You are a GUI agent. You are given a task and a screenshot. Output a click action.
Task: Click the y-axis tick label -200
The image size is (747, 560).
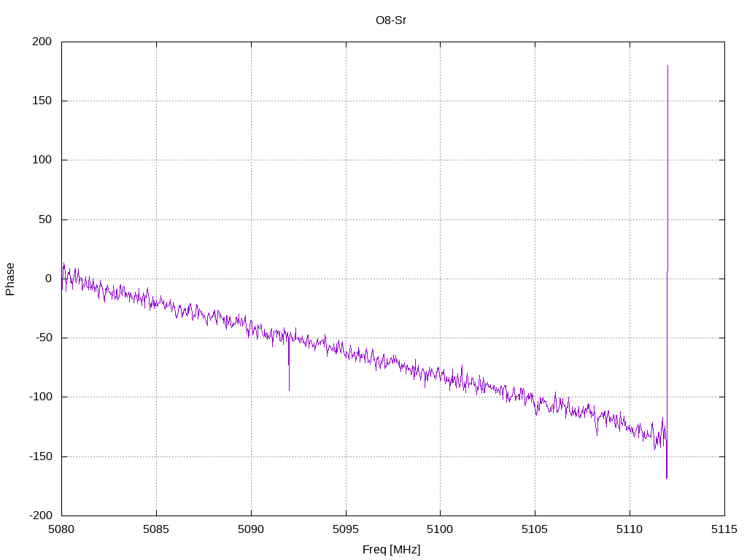point(41,516)
